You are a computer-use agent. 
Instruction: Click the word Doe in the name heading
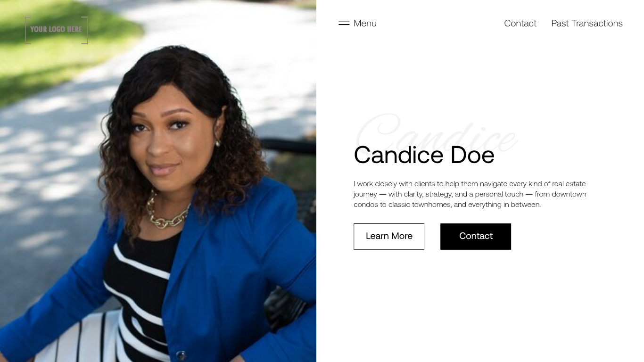[472, 155]
